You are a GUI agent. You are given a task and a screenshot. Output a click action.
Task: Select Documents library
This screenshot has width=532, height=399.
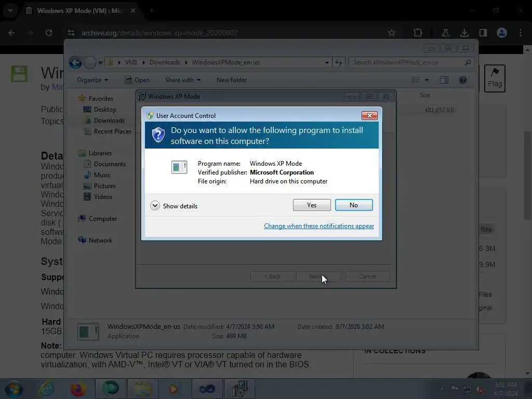click(110, 164)
